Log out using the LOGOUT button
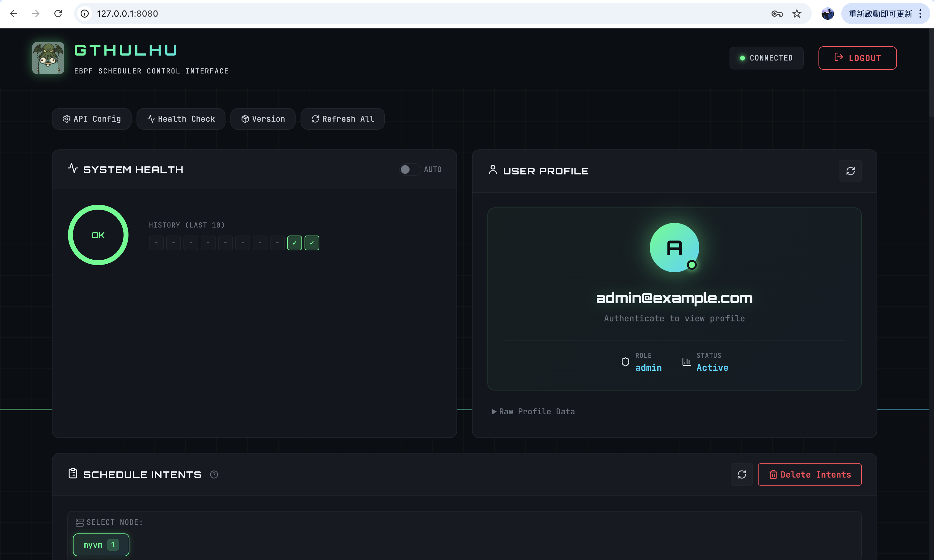The height and width of the screenshot is (560, 934). [x=857, y=58]
